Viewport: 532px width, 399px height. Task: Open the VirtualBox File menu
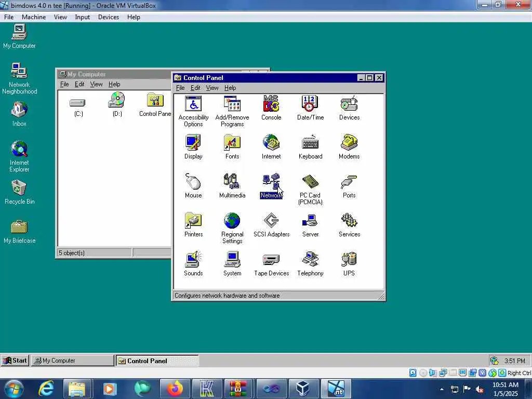9,17
